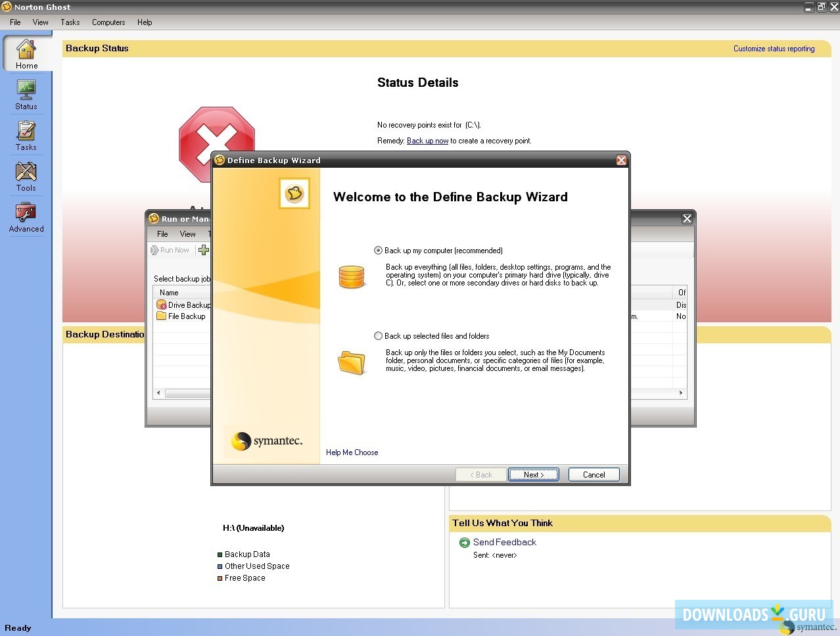
Task: Click the database disk icon for computer backup
Action: coord(351,277)
